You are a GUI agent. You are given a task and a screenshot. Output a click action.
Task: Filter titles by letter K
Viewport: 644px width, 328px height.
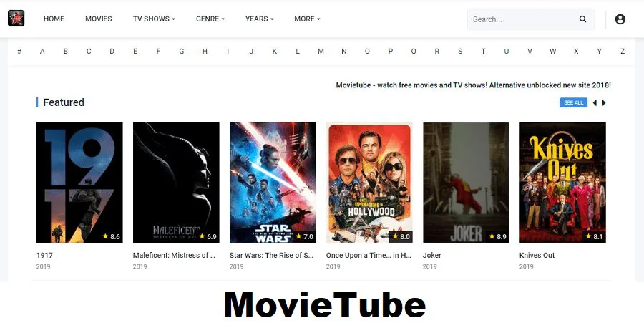(x=274, y=52)
